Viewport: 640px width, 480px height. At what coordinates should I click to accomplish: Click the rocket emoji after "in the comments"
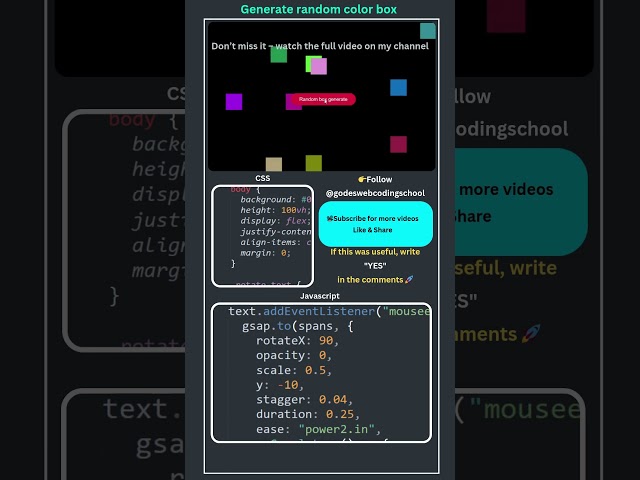tap(409, 280)
